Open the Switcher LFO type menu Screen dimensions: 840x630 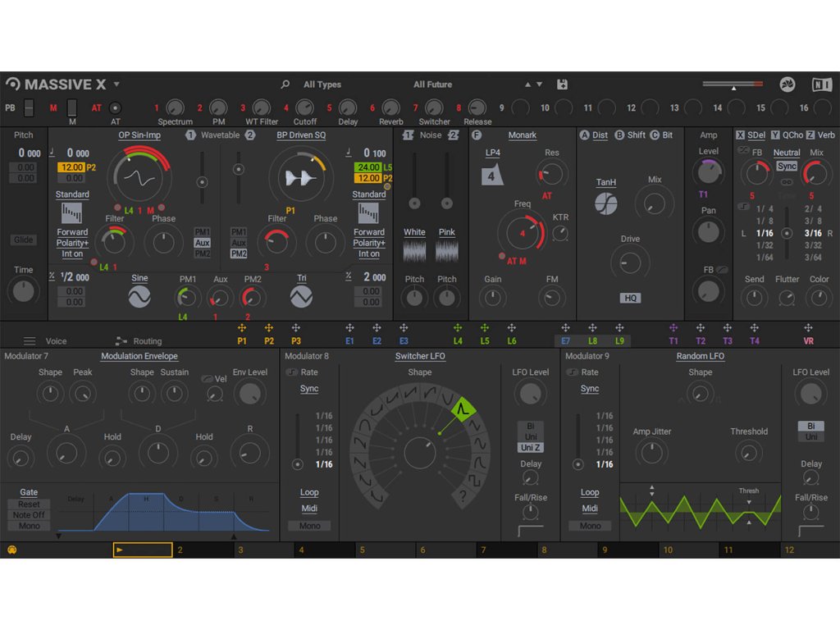click(420, 356)
